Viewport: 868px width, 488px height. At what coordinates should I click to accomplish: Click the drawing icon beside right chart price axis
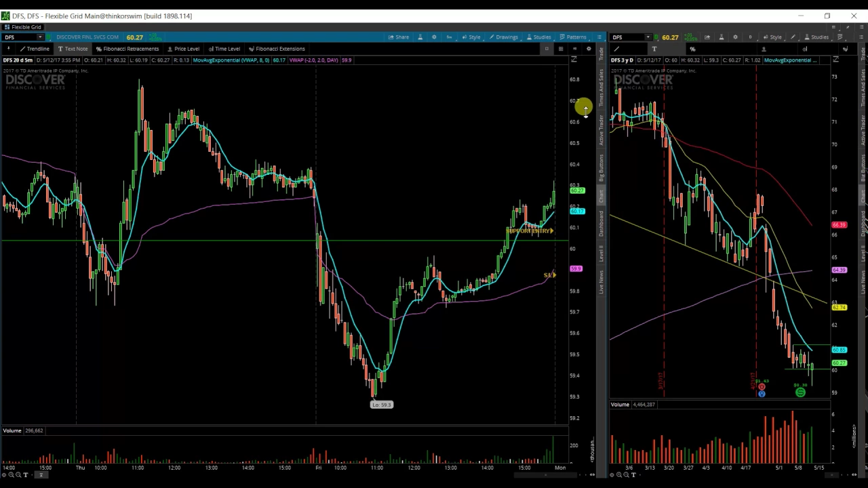835,60
